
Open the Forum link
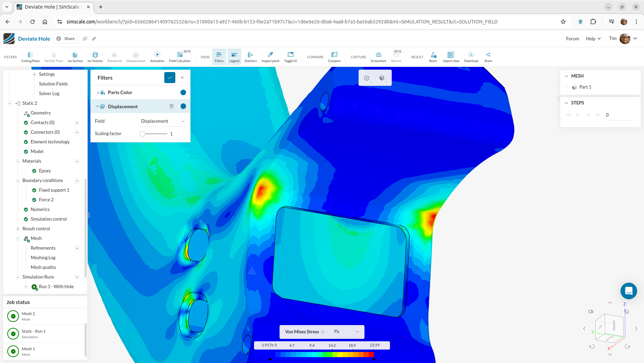pos(573,39)
